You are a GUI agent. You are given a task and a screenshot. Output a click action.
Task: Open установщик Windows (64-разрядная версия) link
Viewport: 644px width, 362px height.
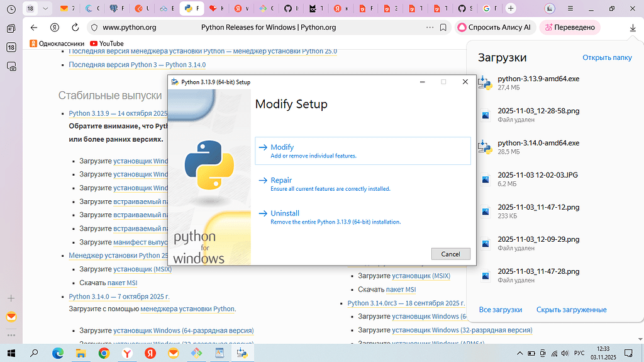184,331
